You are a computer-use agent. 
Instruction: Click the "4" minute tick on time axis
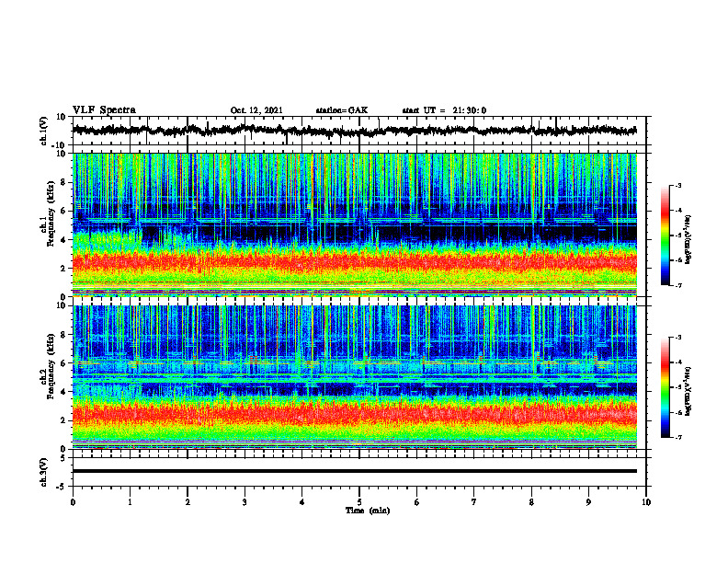pos(302,502)
